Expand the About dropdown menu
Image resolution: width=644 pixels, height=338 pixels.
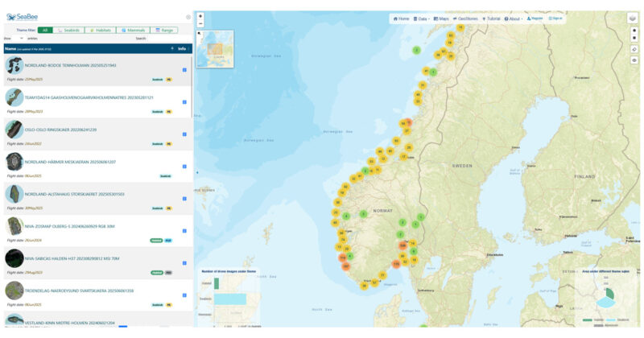point(514,18)
